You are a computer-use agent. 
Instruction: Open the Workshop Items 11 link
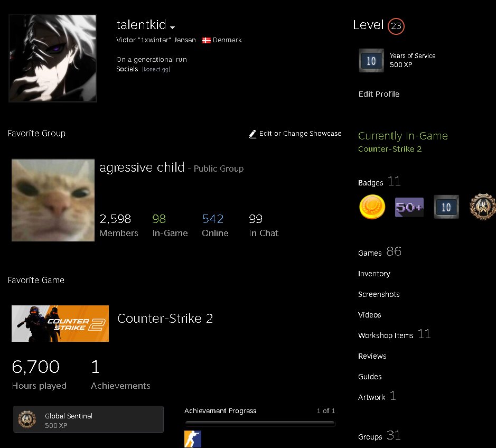click(394, 334)
